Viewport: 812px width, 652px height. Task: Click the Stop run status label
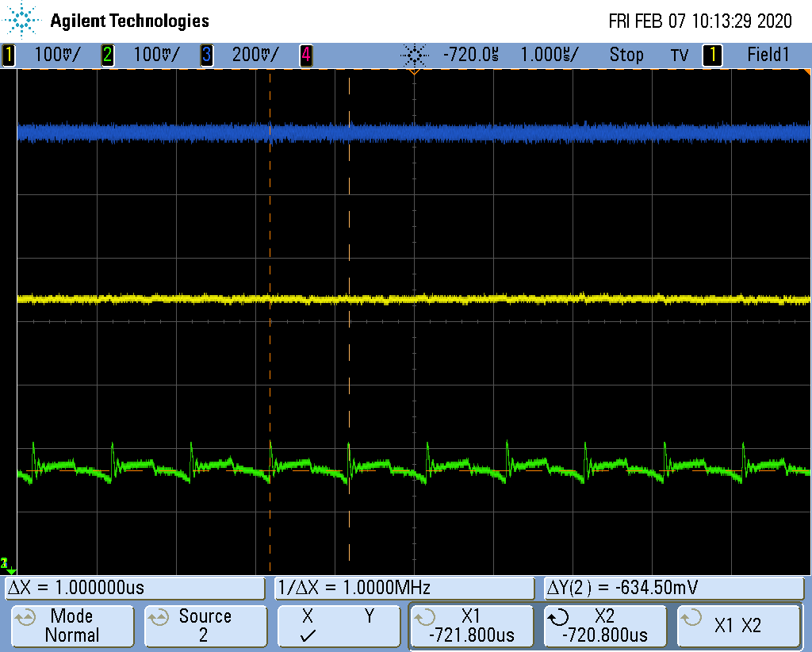tap(626, 55)
